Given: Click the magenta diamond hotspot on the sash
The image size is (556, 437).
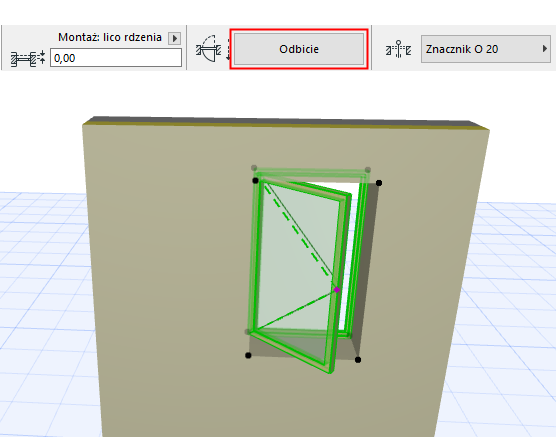Looking at the screenshot, I should coord(337,290).
